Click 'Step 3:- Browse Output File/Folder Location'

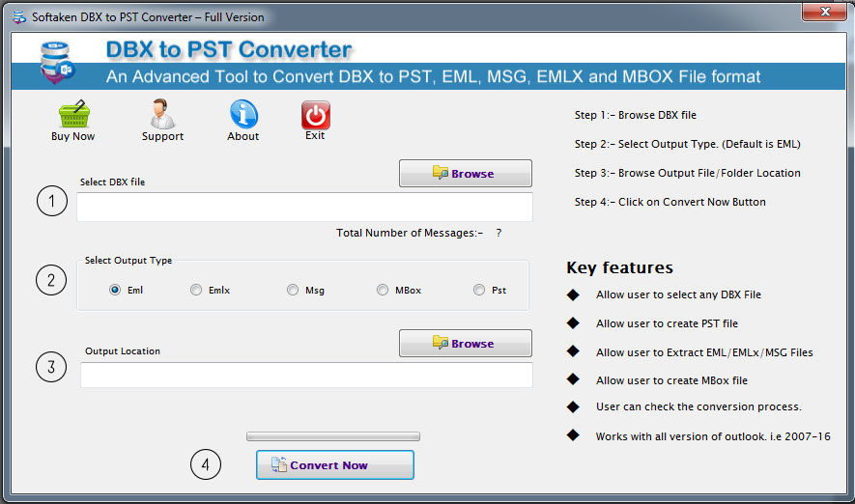[687, 173]
